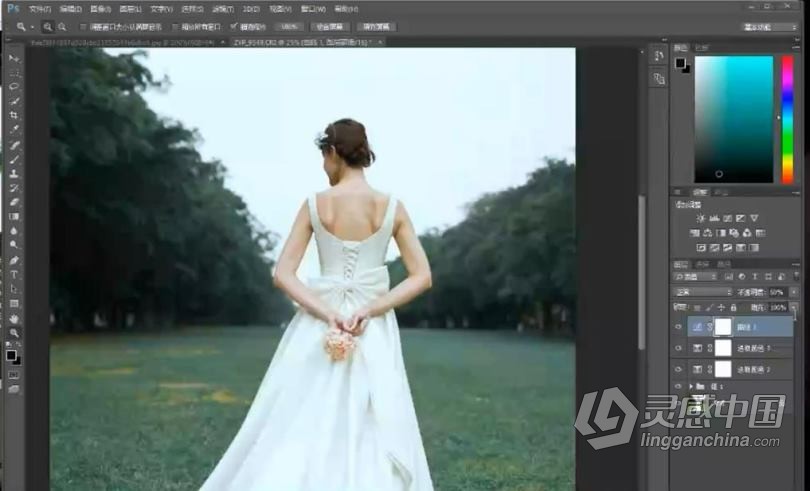Open the Window menu
This screenshot has width=810, height=491.
point(314,9)
